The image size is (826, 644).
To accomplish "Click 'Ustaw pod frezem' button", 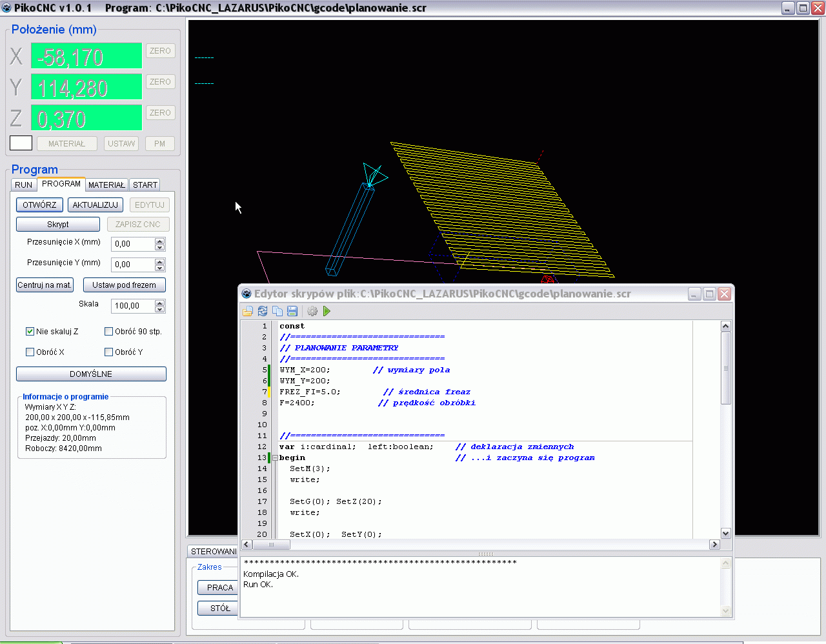I will click(x=125, y=285).
